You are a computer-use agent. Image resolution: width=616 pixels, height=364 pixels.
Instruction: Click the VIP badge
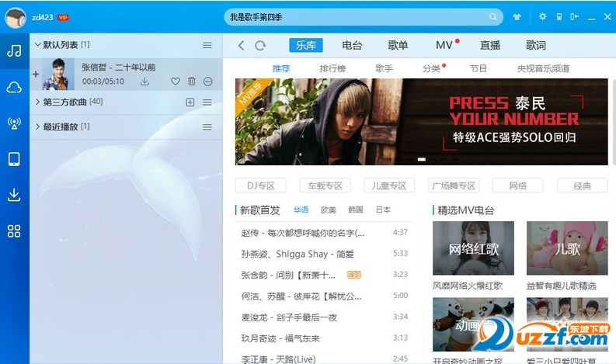[63, 17]
